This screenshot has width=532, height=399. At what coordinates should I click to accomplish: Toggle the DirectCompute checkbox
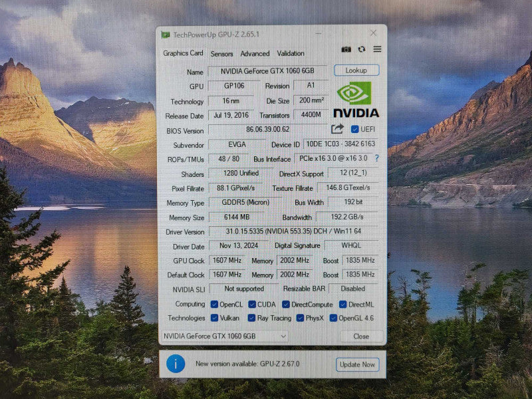(286, 305)
